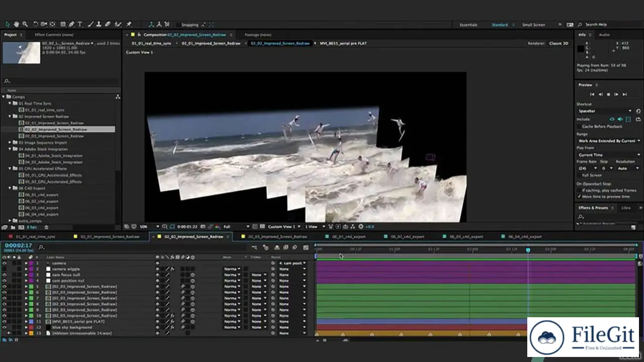
Task: Select the Pen tool
Action: pos(71,24)
